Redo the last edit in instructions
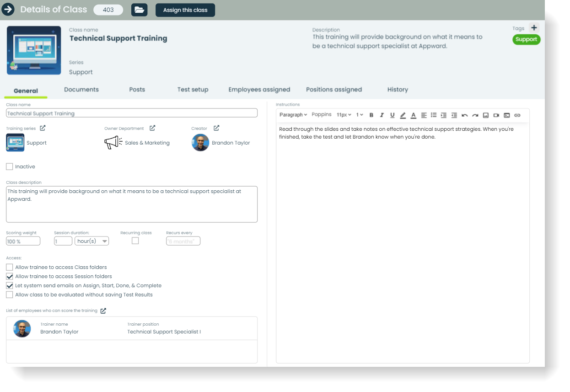This screenshot has height=392, width=570. tap(475, 115)
